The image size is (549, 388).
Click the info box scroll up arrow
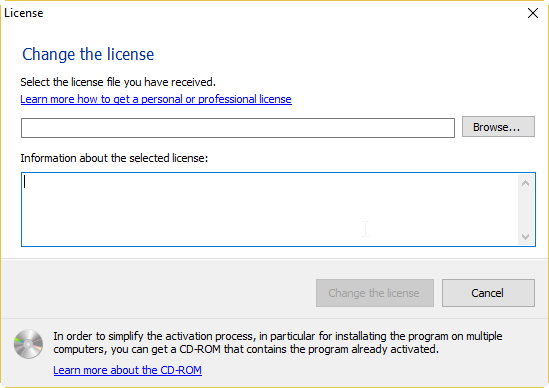point(525,183)
